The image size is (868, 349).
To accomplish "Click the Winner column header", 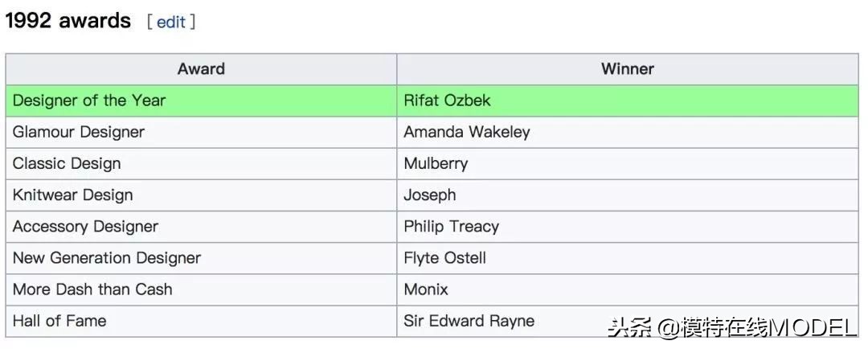I will coord(627,69).
